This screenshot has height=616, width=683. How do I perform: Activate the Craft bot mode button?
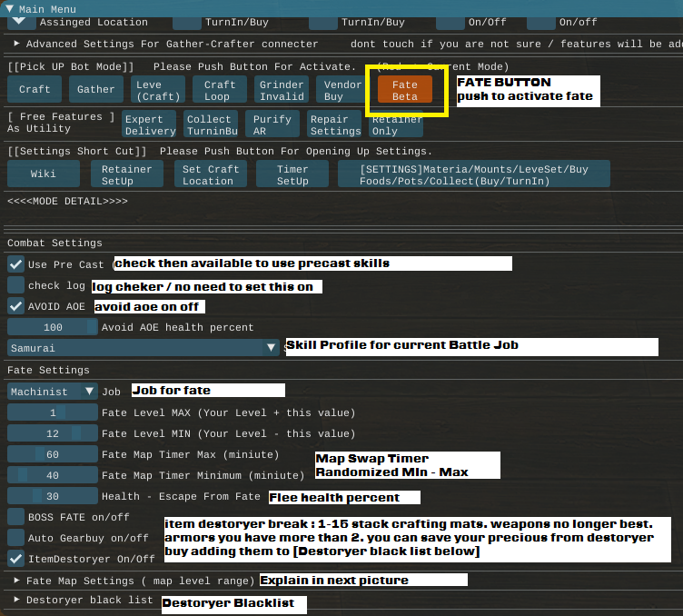[x=35, y=90]
